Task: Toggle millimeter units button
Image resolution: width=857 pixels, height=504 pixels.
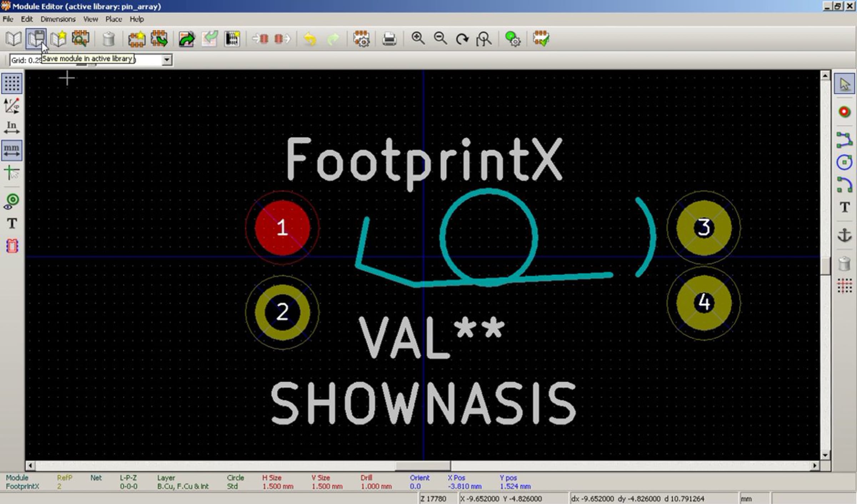Action: point(12,150)
